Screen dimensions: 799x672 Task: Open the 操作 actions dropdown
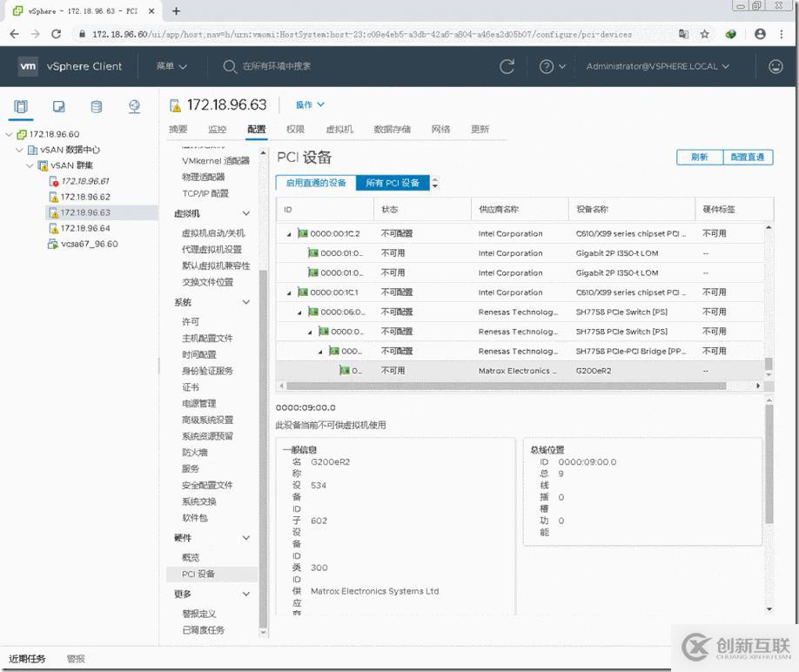coord(310,104)
